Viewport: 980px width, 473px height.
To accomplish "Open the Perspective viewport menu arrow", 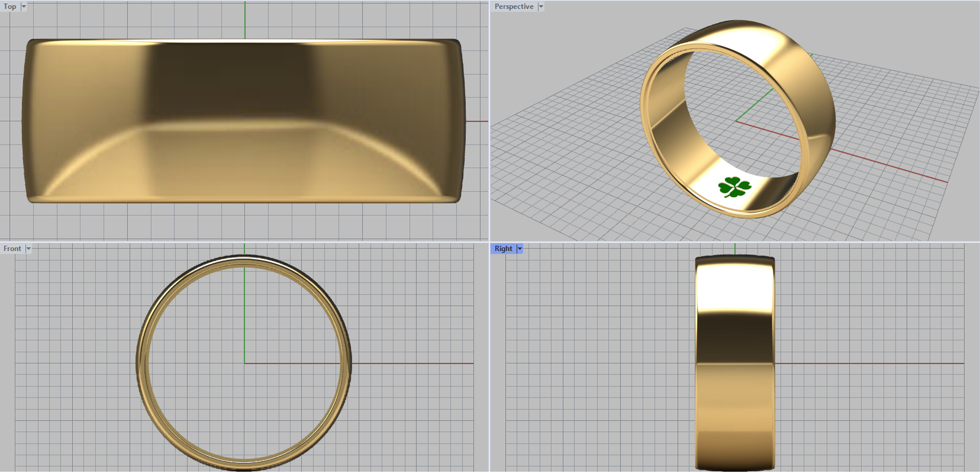I will [541, 7].
